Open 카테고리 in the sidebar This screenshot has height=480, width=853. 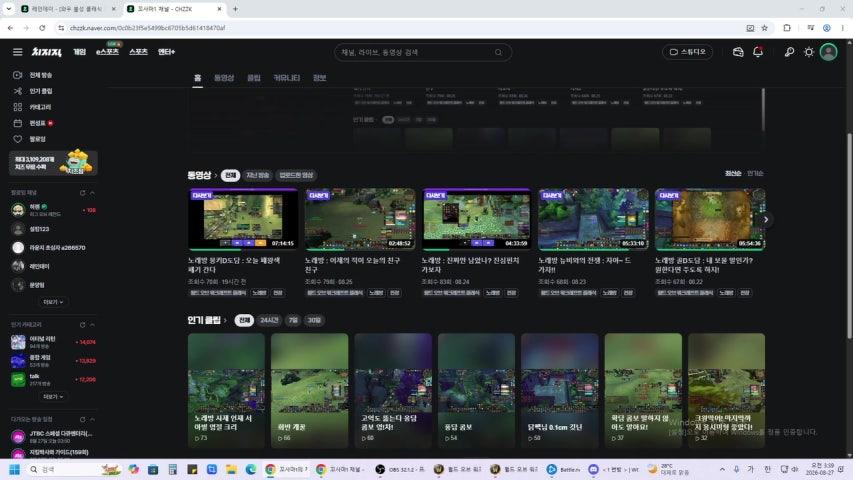[34, 107]
